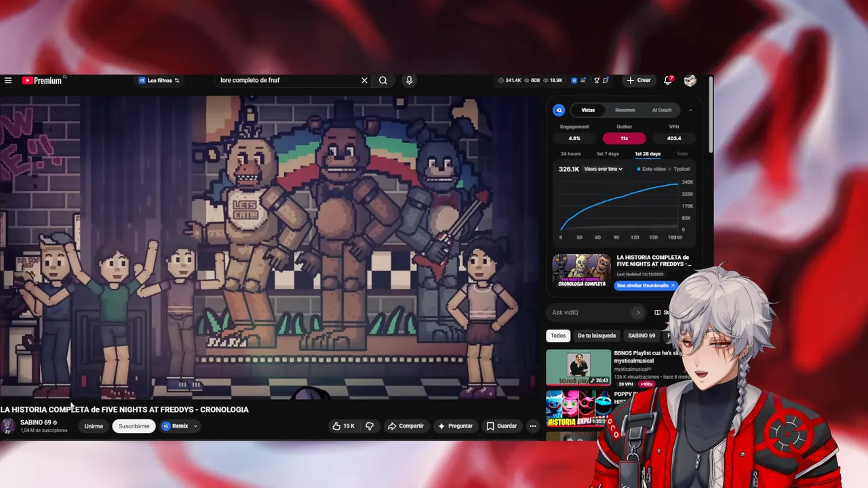The image size is (868, 488).
Task: Open the Poppy Playtime HISTORIA thumbnail
Action: (578, 409)
